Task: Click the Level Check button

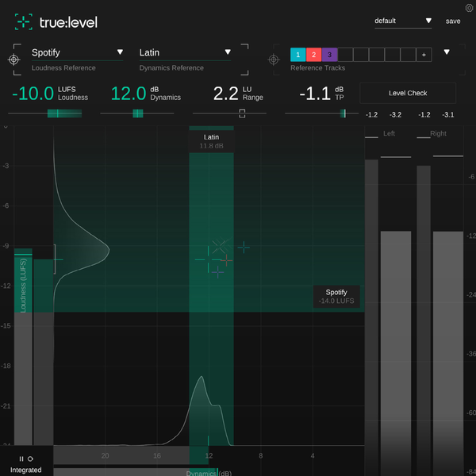Action: pyautogui.click(x=408, y=93)
